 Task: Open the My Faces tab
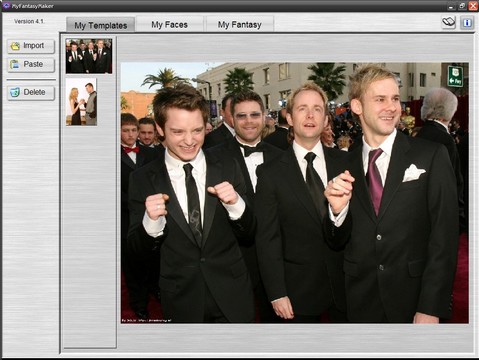point(170,24)
